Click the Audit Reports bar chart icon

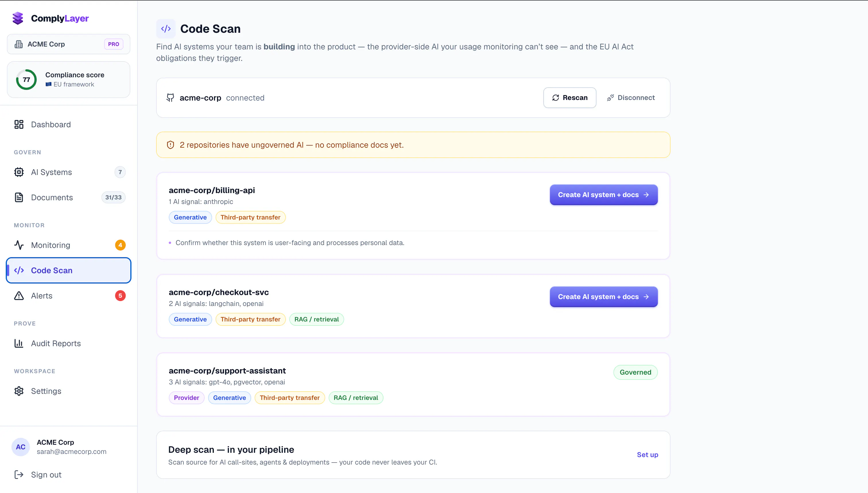pos(19,343)
